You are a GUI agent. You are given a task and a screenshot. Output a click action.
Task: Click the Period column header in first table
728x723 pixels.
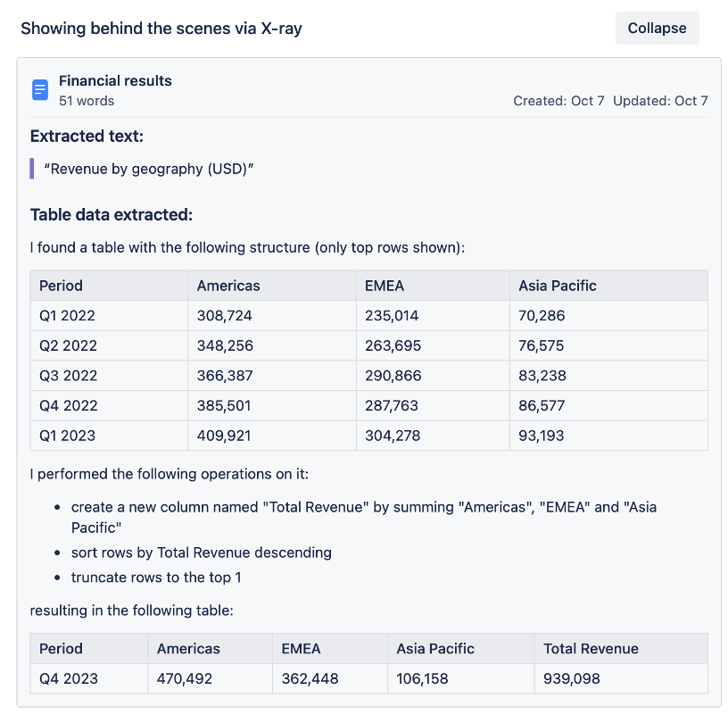tap(62, 286)
